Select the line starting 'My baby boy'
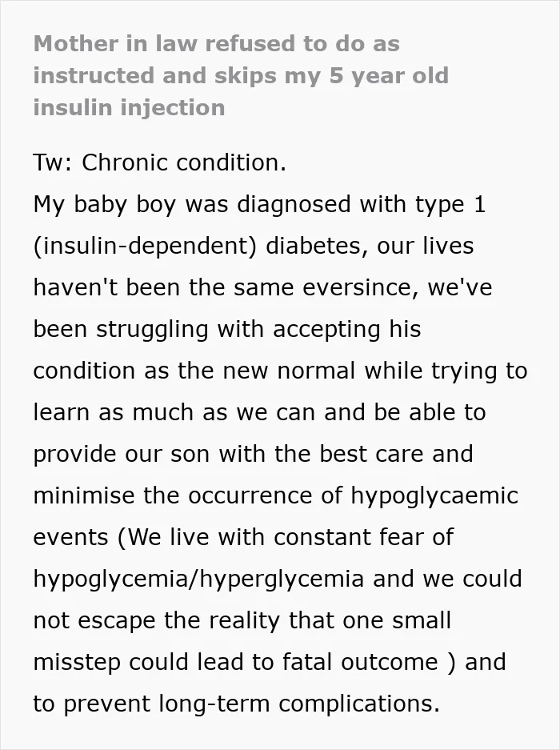This screenshot has height=750, width=560. [x=259, y=205]
